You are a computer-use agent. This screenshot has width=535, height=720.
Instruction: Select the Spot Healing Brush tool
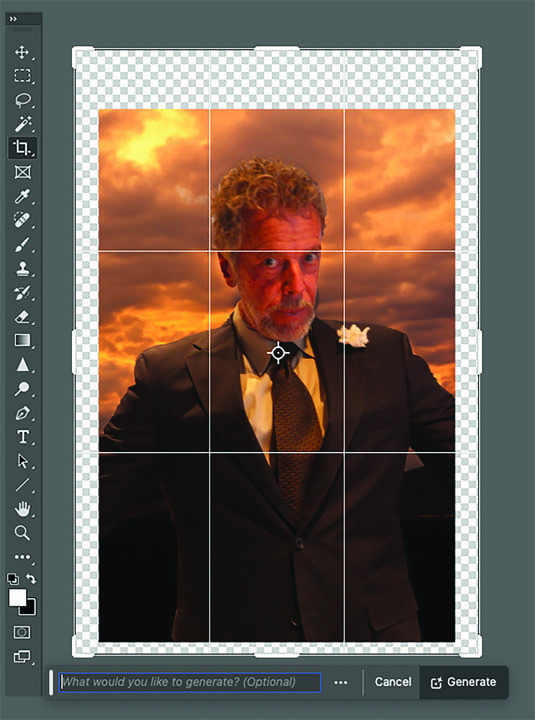pyautogui.click(x=22, y=220)
